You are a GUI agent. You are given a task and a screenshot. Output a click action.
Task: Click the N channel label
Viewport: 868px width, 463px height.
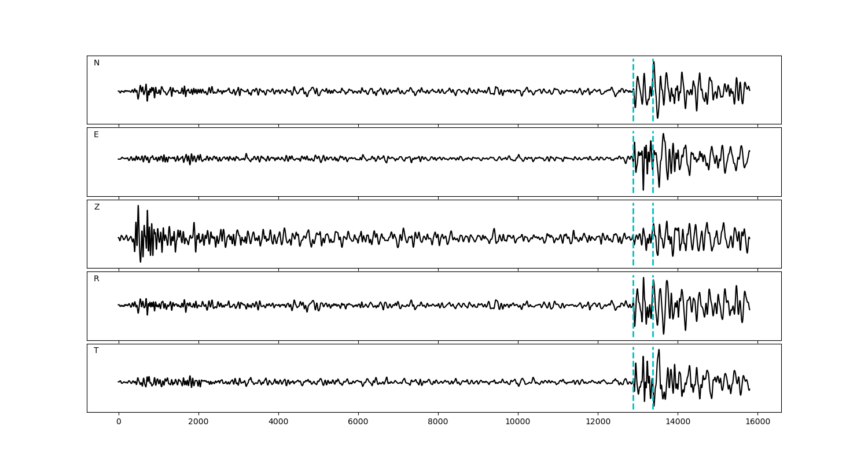[97, 63]
